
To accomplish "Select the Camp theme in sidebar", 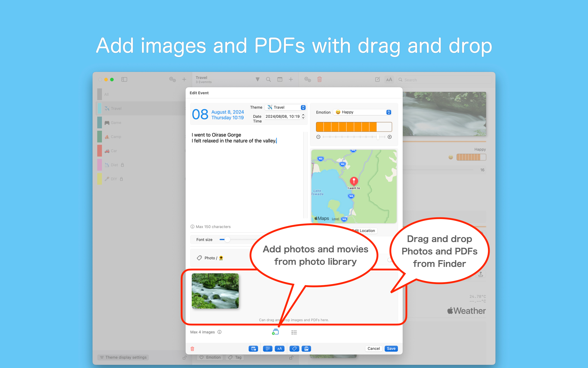I will pyautogui.click(x=141, y=137).
